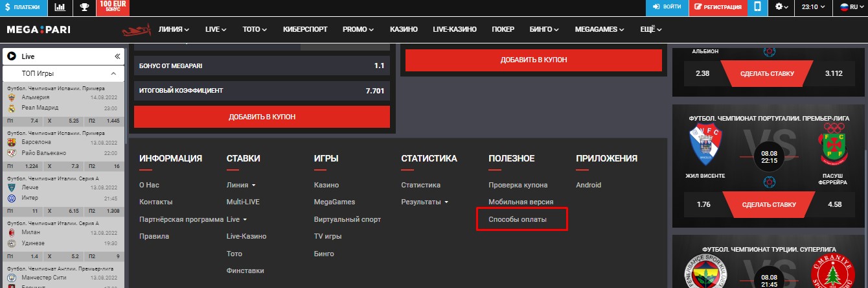This screenshot has width=868, height=288.
Task: Open the Правила link
Action: 154,236
